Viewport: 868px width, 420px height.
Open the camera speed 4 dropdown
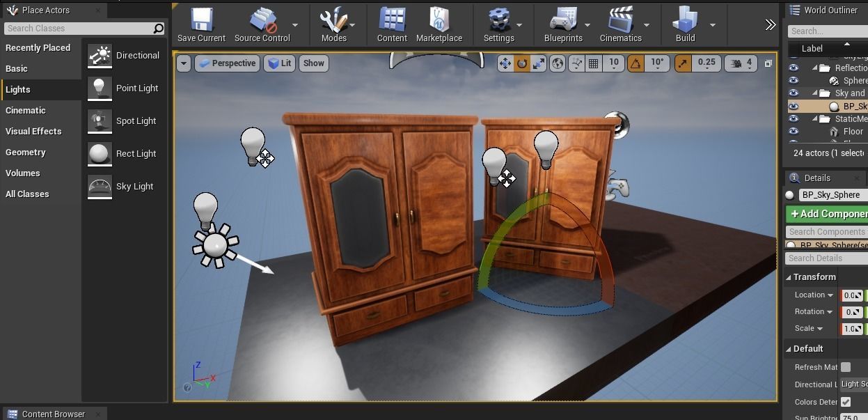(x=743, y=63)
